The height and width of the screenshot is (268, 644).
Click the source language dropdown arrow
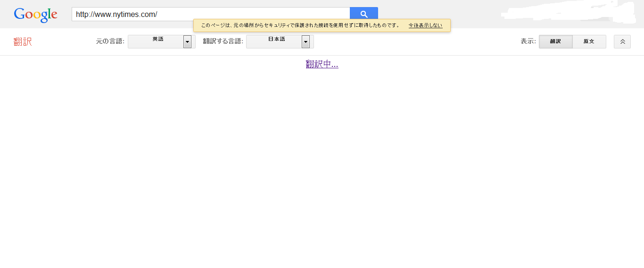click(187, 42)
